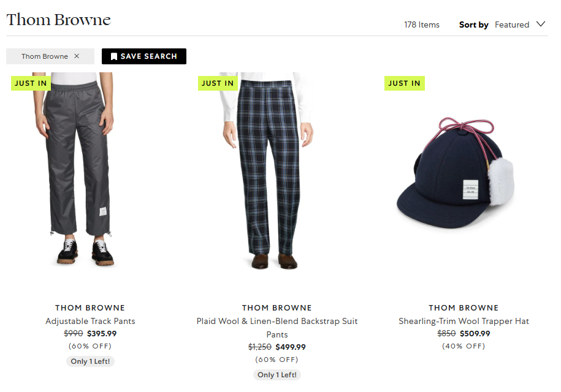
Task: Click the Save Search bookmark icon
Action: (114, 56)
